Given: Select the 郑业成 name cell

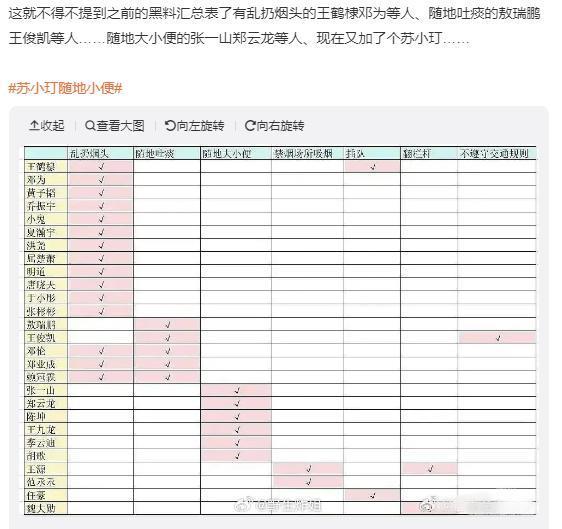Looking at the screenshot, I should point(46,364).
